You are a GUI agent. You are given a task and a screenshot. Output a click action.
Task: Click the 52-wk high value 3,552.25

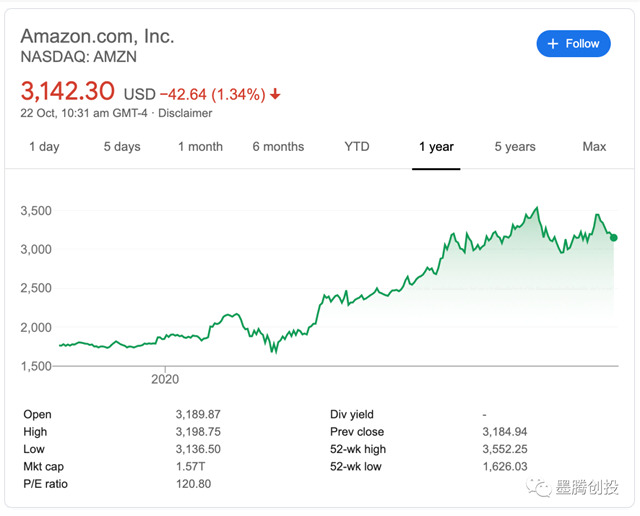[507, 450]
